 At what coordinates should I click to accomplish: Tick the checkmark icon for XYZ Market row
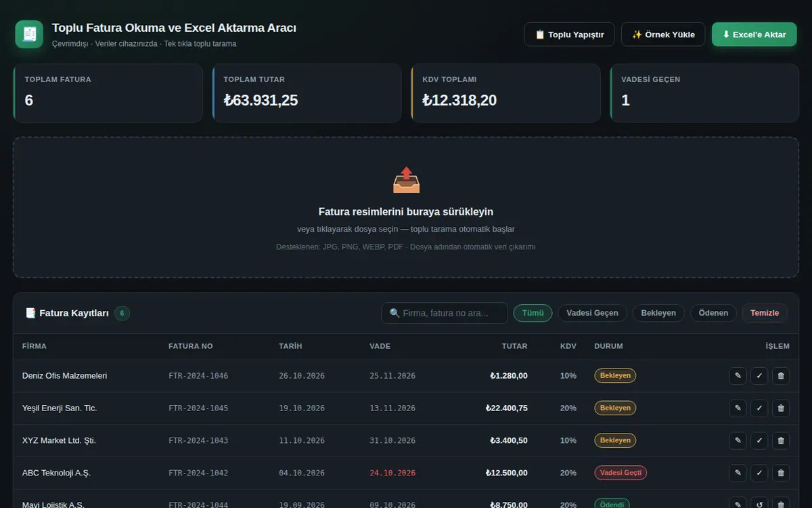(x=759, y=440)
